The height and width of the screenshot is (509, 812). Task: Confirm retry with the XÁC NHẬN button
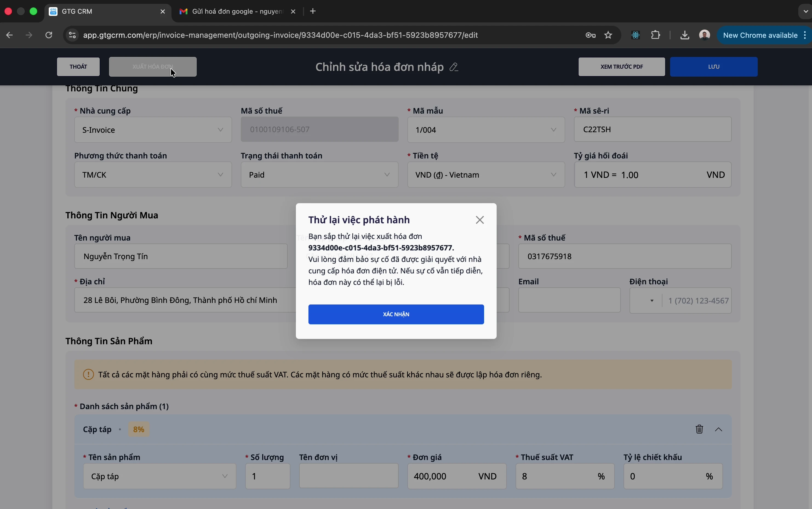pos(396,314)
